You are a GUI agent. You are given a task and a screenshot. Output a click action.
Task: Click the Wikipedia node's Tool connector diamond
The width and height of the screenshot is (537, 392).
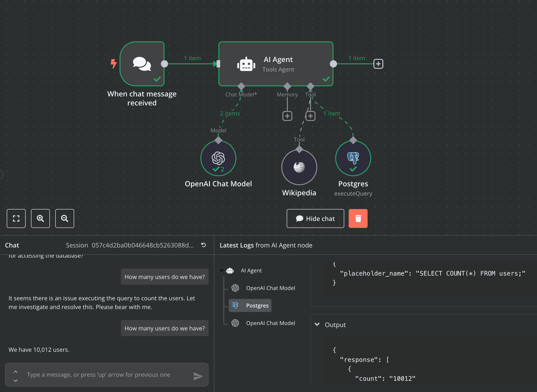tap(299, 149)
